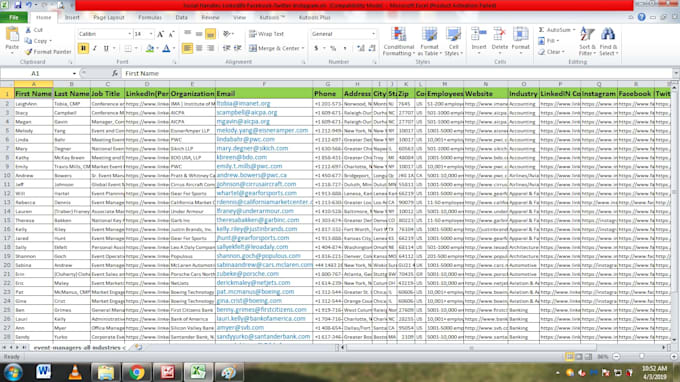Toggle Bold formatting button
Image resolution: width=680 pixels, height=382 pixels.
coord(83,48)
